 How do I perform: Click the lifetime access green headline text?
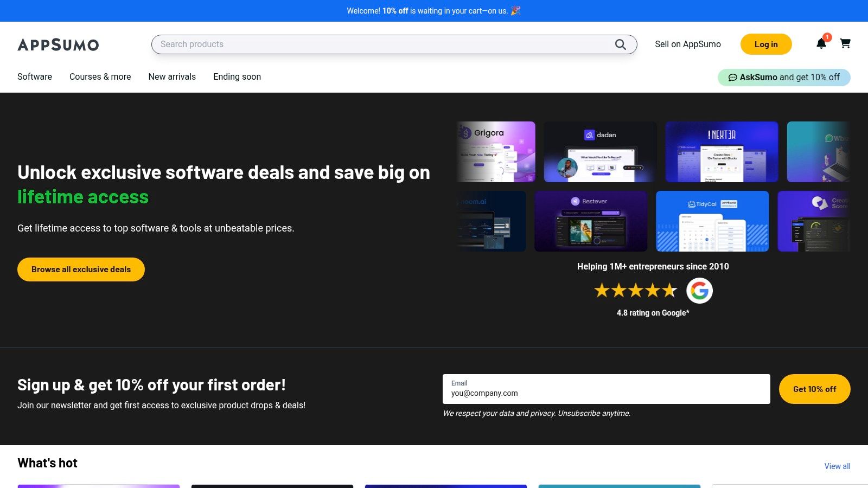83,197
